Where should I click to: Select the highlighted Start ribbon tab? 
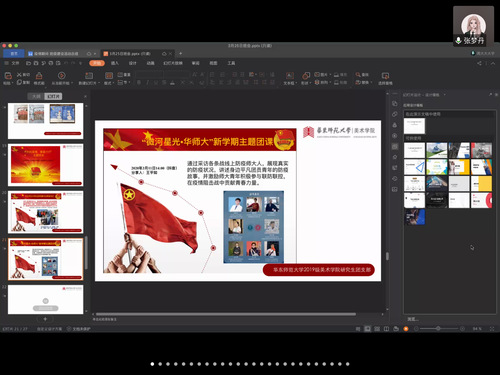[97, 63]
